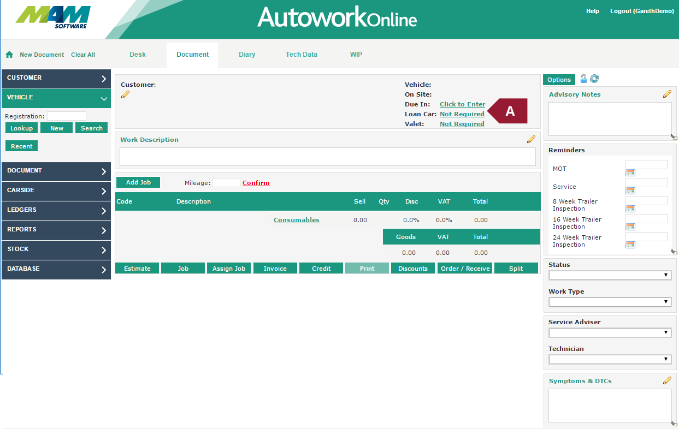Open the MOT reminder calendar icon

tap(630, 172)
